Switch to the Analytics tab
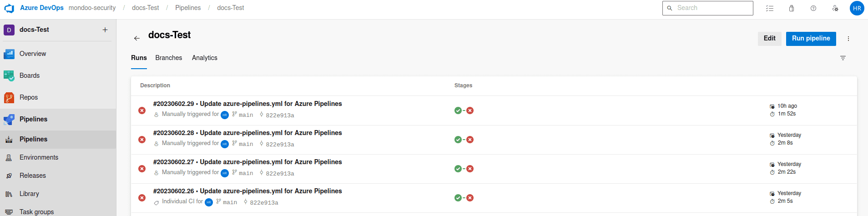The height and width of the screenshot is (216, 868). pyautogui.click(x=204, y=58)
